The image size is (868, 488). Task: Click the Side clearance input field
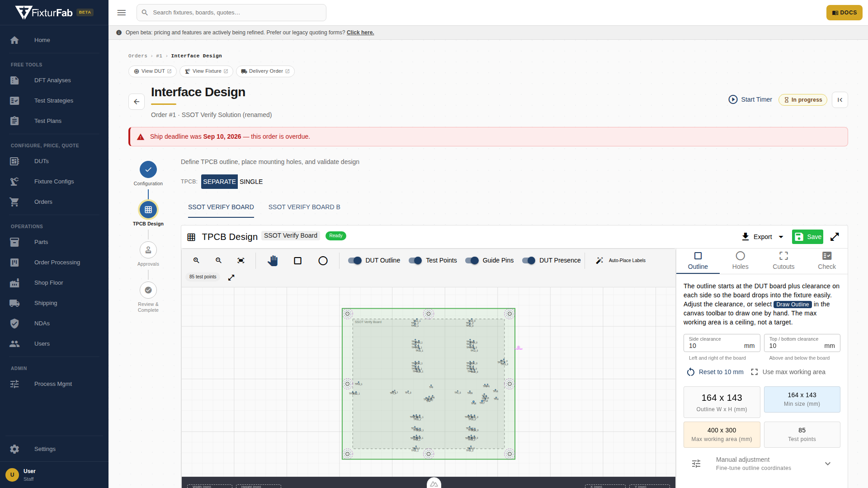click(722, 343)
